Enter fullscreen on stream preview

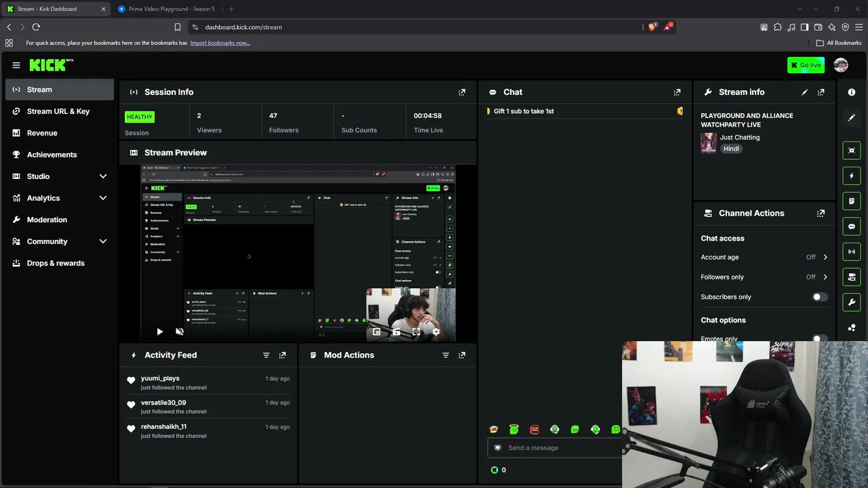point(416,331)
